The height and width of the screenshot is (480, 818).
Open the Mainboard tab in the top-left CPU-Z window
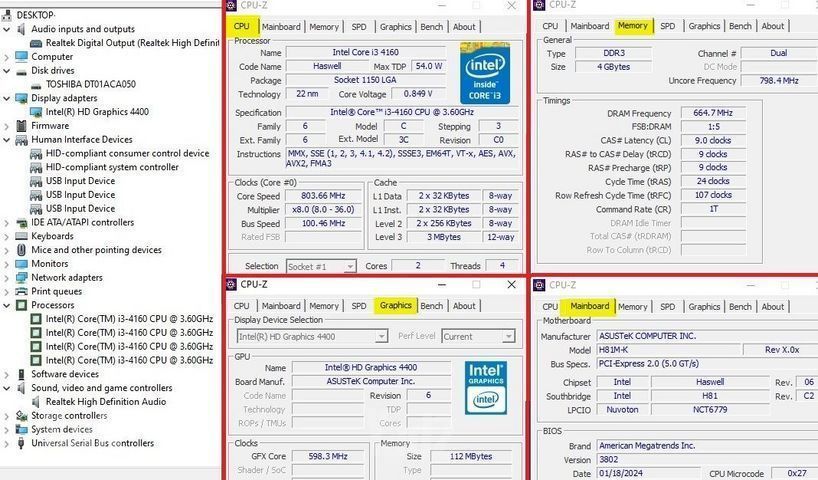281,27
